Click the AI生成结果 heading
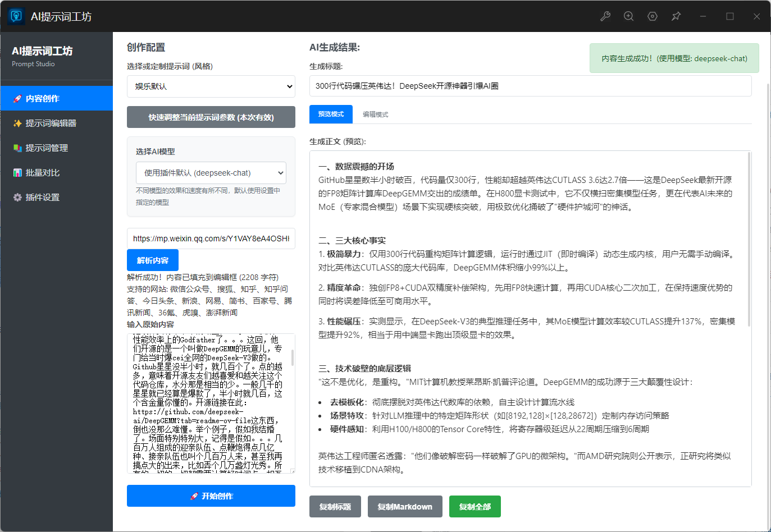Viewport: 771px width, 532px height. [335, 48]
